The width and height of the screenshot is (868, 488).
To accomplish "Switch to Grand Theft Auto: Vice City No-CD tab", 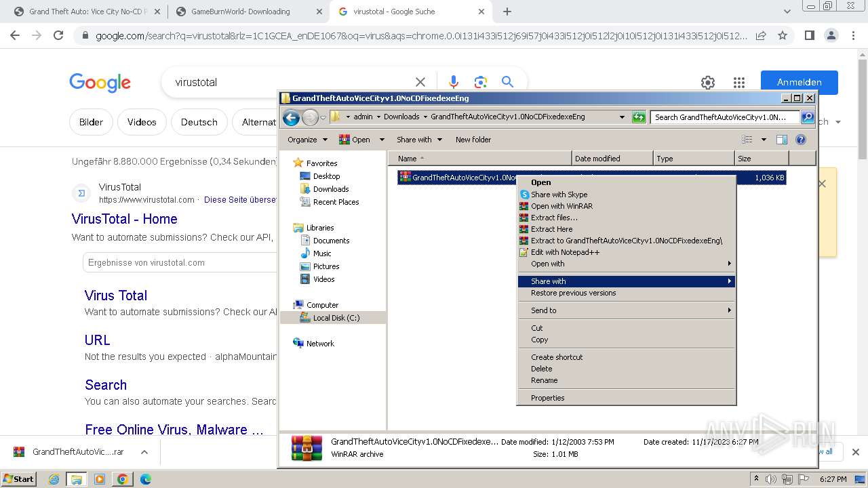I will click(87, 12).
